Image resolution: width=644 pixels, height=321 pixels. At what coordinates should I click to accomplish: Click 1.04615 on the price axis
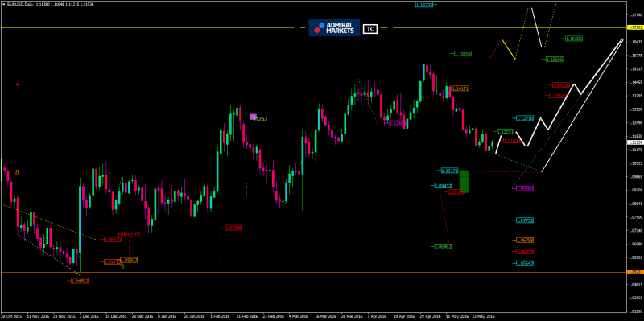635,284
